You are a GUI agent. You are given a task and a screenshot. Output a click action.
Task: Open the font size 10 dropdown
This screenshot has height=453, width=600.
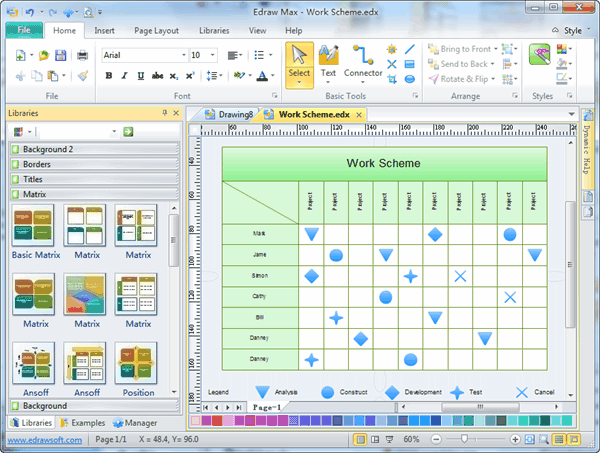(x=213, y=55)
